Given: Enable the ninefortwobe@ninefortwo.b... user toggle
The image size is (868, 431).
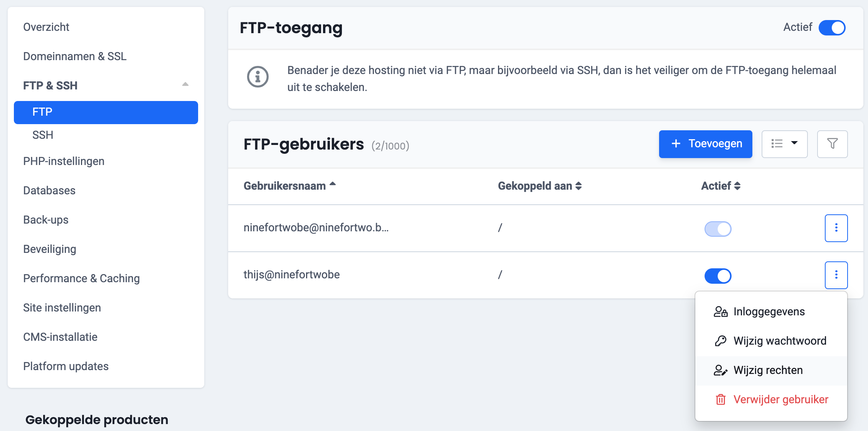Looking at the screenshot, I should [x=717, y=228].
